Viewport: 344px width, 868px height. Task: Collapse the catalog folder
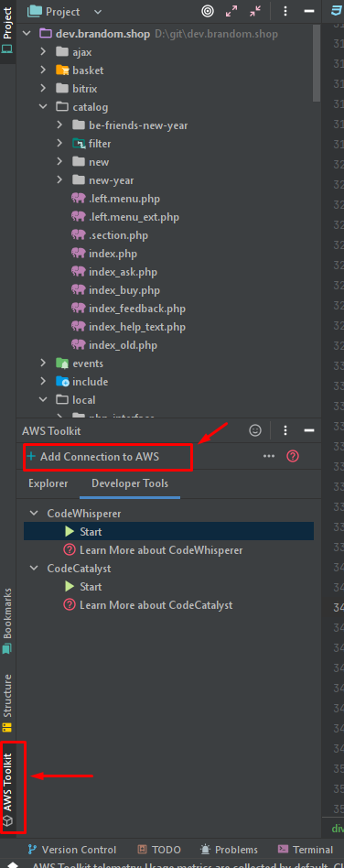pyautogui.click(x=43, y=107)
